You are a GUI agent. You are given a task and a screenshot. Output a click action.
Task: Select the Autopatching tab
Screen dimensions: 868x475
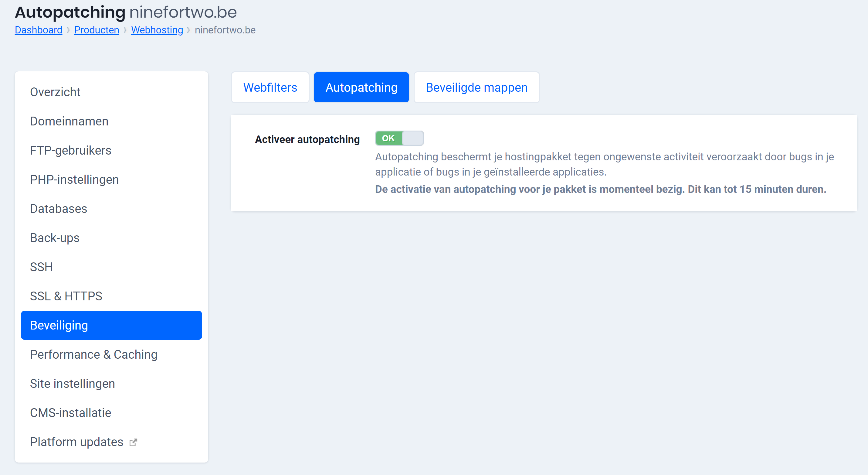pyautogui.click(x=361, y=87)
